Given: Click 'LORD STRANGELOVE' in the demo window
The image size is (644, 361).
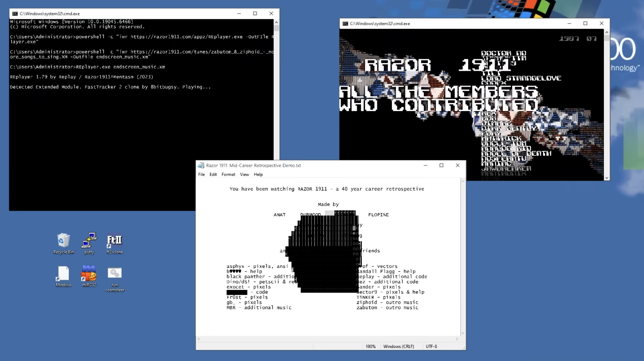Looking at the screenshot, I should coord(521,78).
